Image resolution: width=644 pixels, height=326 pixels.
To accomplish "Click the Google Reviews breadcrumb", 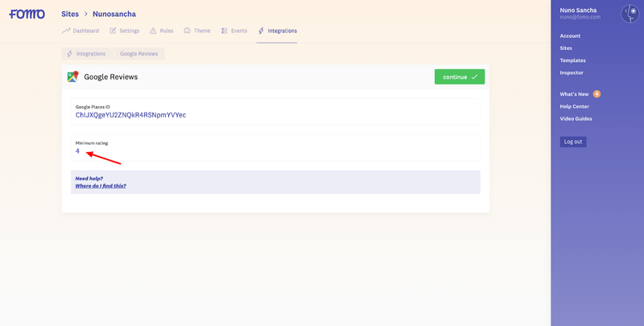I will tap(138, 54).
